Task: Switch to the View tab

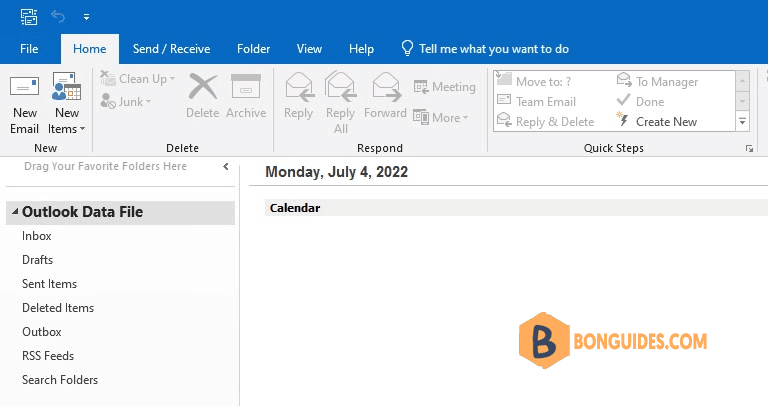Action: click(309, 49)
